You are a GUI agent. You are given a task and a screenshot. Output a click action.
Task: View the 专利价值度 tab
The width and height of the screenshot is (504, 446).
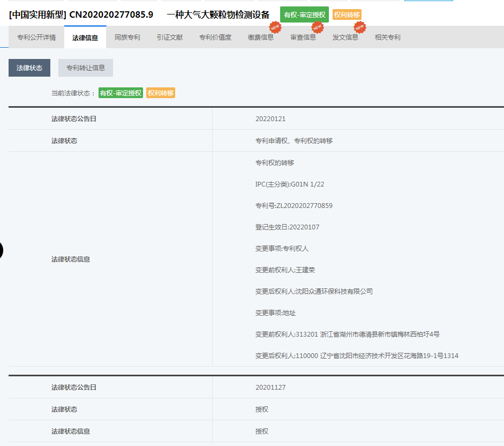point(215,38)
